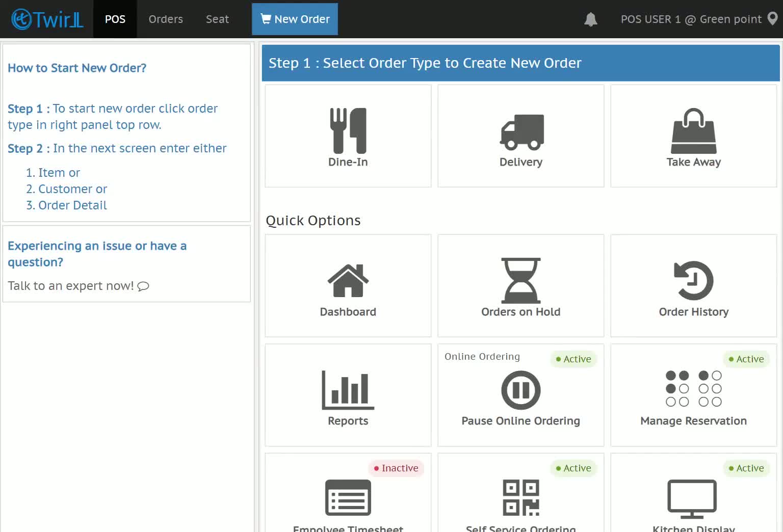Click 'How to Start New Order?' heading
This screenshot has height=532, width=783.
[x=77, y=68]
